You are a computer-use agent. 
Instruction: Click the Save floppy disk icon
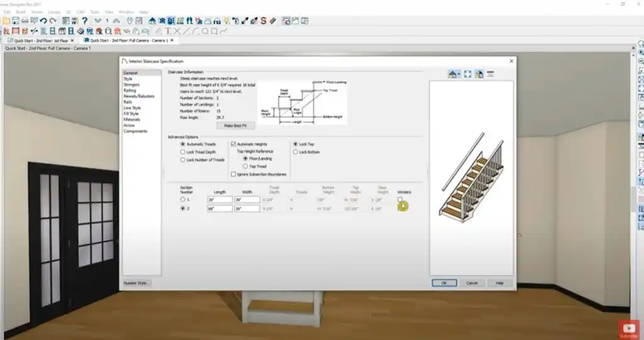coord(16,21)
